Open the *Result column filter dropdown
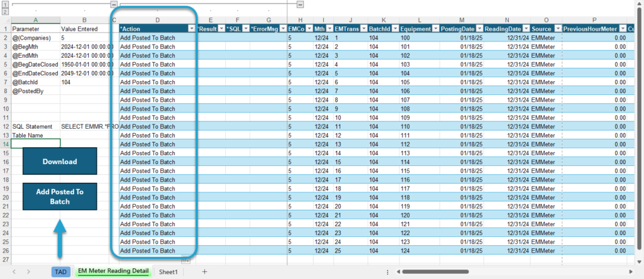 [x=221, y=29]
